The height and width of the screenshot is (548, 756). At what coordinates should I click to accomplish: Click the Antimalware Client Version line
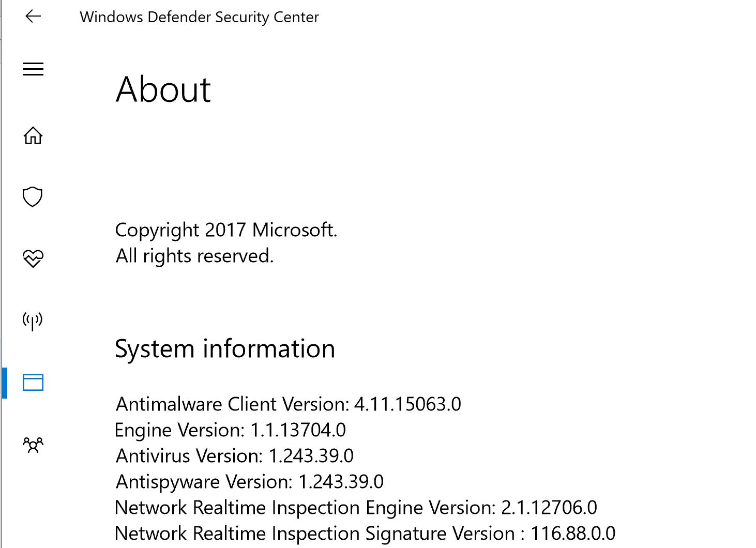(288, 404)
